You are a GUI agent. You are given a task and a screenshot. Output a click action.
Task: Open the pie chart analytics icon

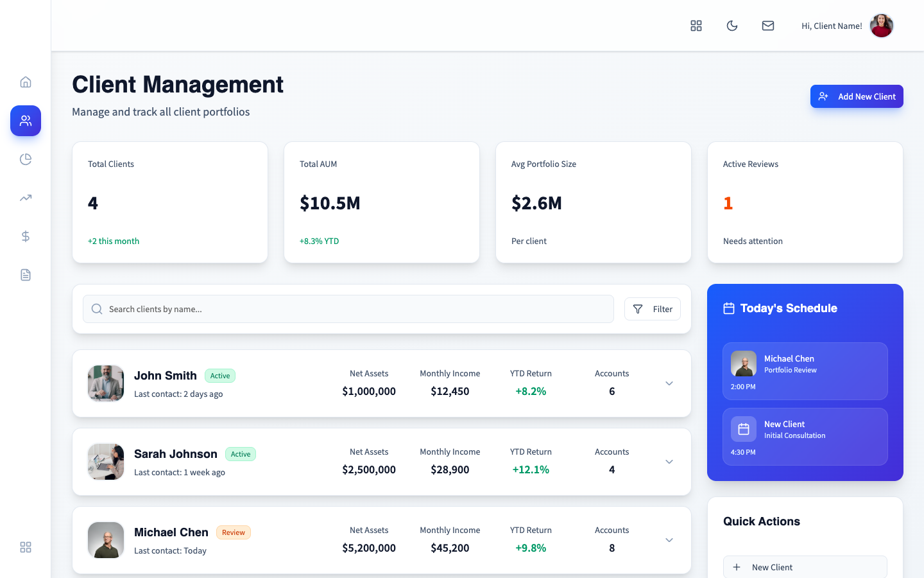[25, 159]
